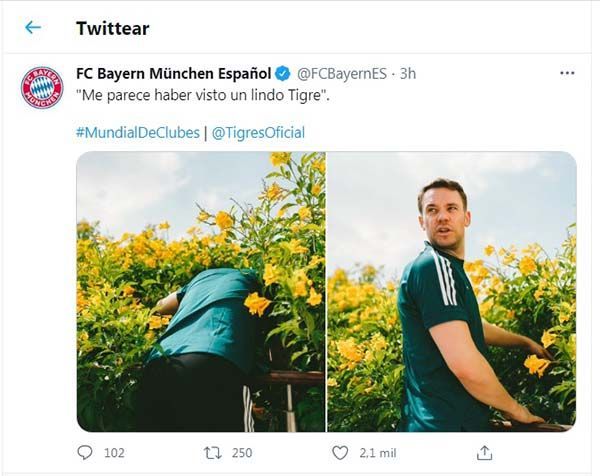The width and height of the screenshot is (600, 476).
Task: Follow the #MundialDeClubes hashtag
Action: coord(137,132)
